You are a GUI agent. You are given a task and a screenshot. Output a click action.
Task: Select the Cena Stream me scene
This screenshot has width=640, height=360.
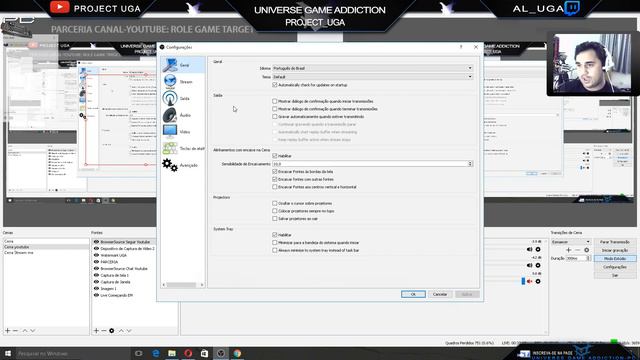[46, 253]
